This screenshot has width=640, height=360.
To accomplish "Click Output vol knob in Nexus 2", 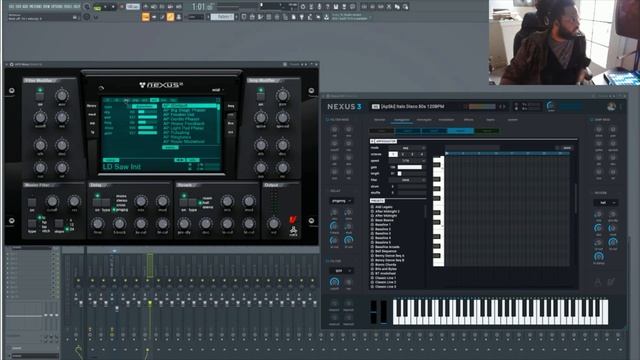I will tap(273, 223).
